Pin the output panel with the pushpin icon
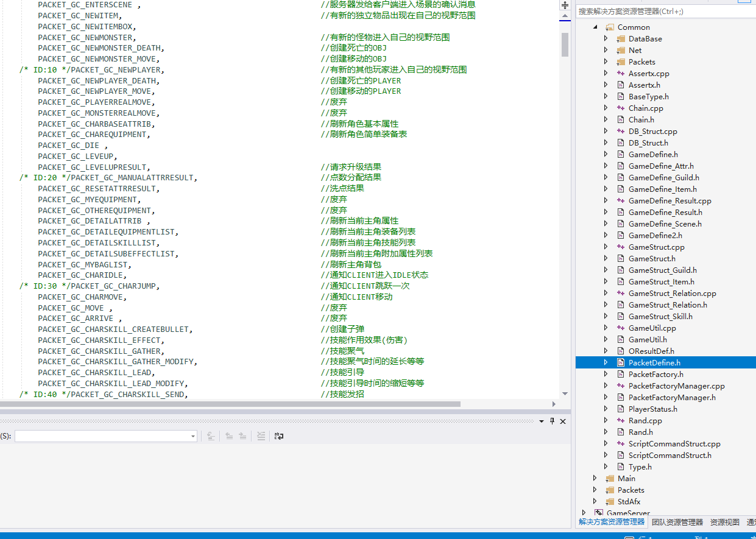Screen dimensions: 756x539 coord(553,421)
